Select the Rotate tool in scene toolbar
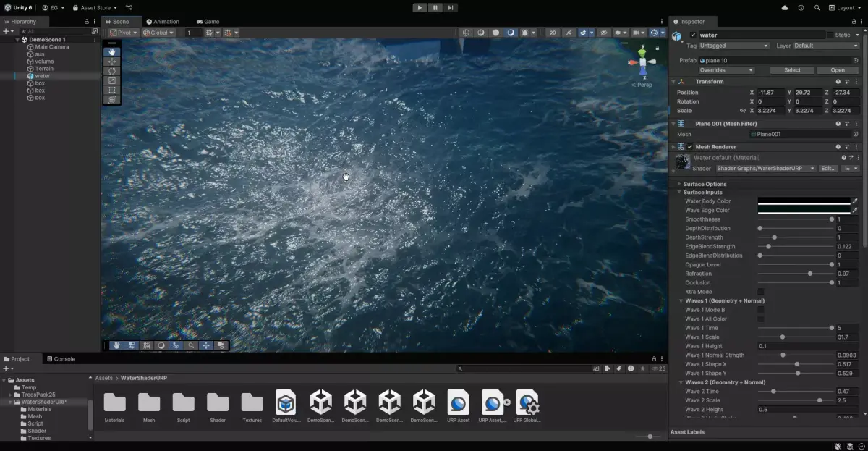Screen dimensions: 868x451 (x=111, y=71)
